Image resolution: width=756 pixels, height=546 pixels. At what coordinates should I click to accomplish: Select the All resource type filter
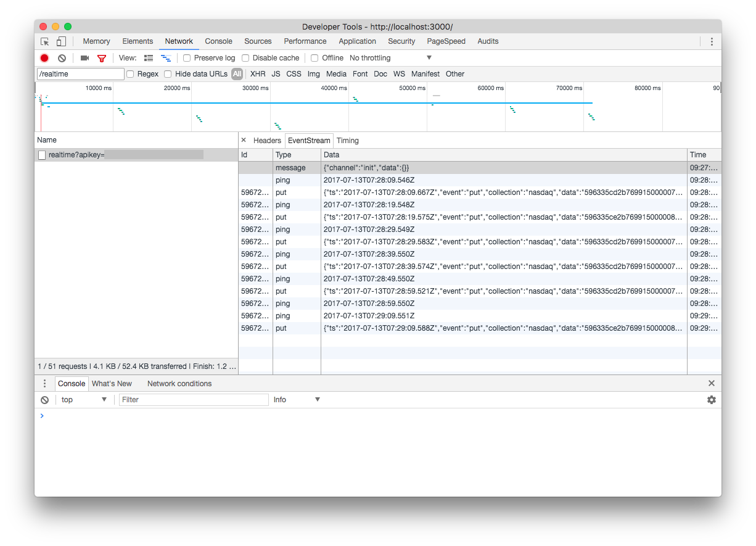tap(237, 74)
